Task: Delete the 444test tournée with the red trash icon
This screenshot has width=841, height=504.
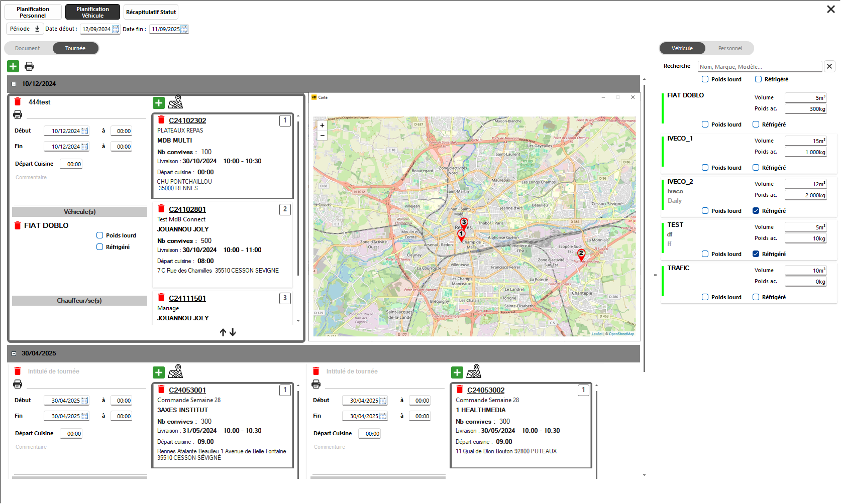Action: pos(18,102)
